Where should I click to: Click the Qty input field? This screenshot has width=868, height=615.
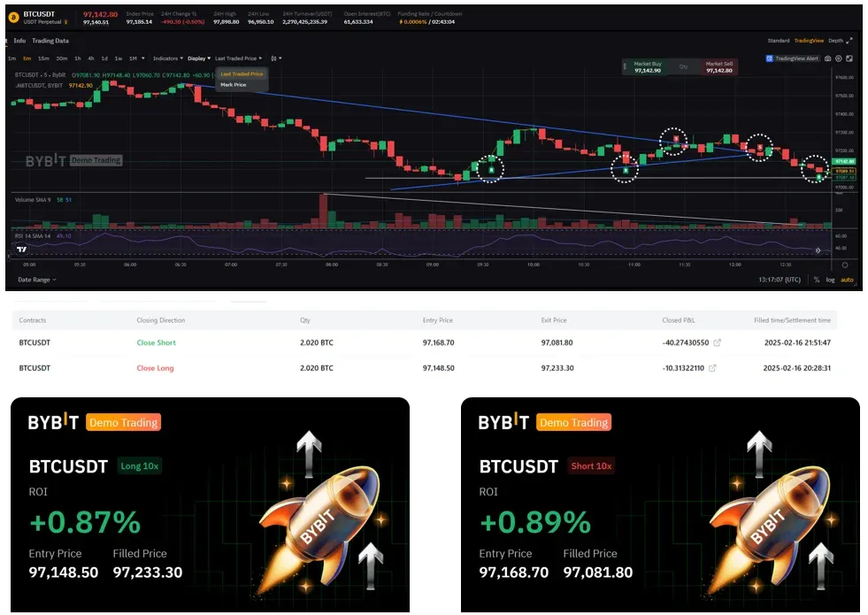tap(684, 67)
